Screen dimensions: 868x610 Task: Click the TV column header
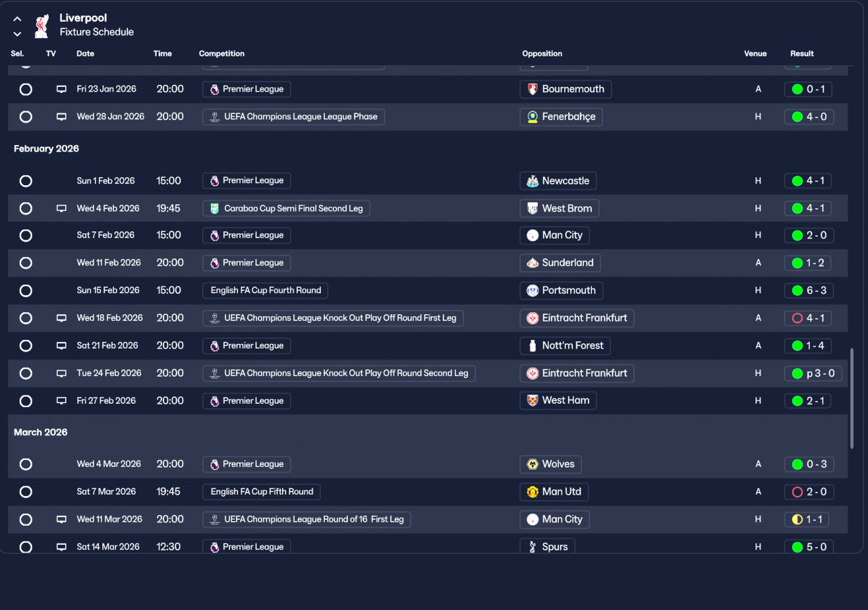[51, 54]
